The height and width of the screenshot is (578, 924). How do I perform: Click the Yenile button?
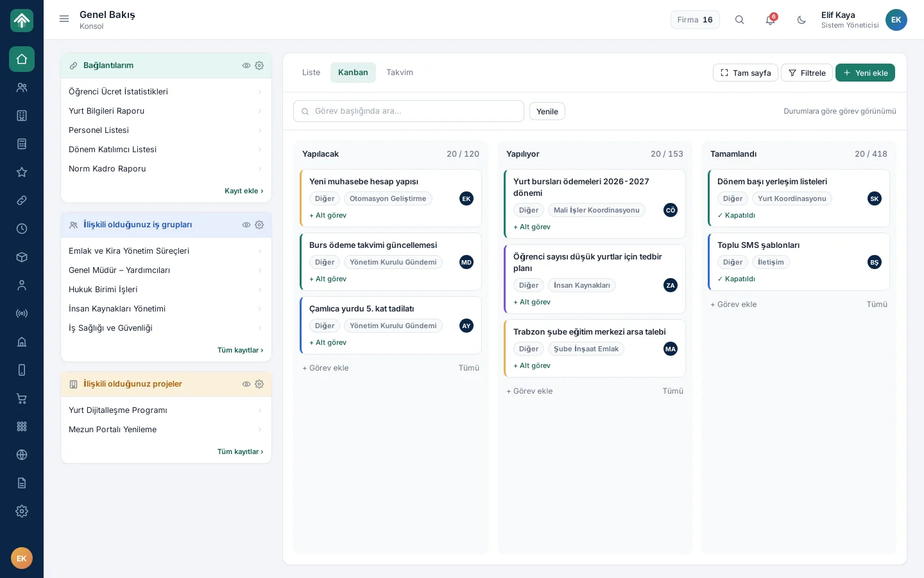pyautogui.click(x=547, y=111)
